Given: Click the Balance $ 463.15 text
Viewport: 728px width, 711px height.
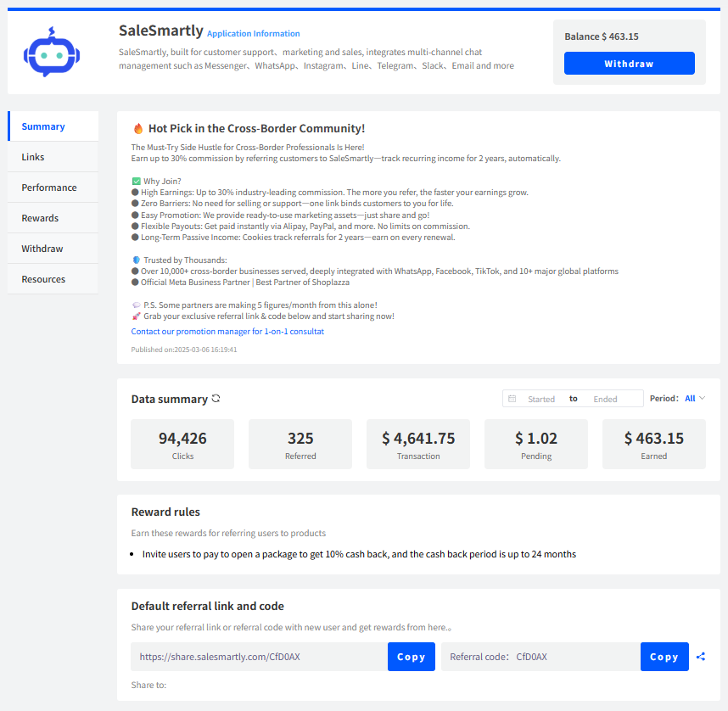Looking at the screenshot, I should (602, 36).
